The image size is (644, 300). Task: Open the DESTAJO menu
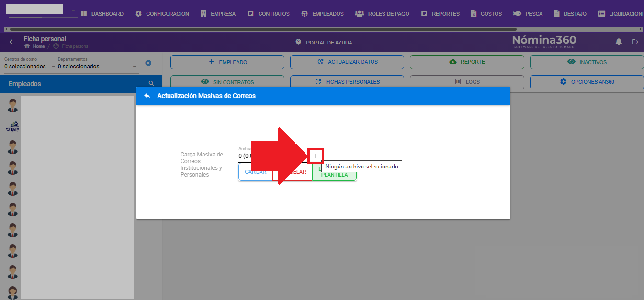(570, 14)
